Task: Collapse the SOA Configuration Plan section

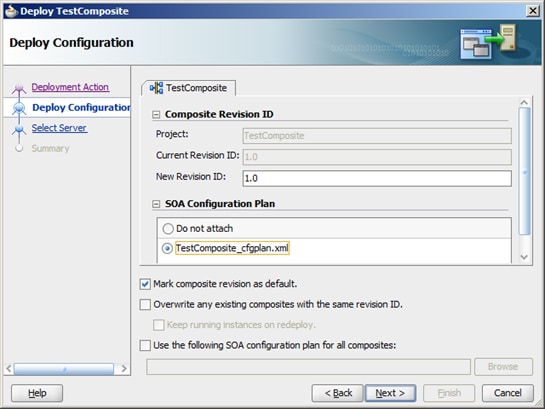Action: (156, 204)
